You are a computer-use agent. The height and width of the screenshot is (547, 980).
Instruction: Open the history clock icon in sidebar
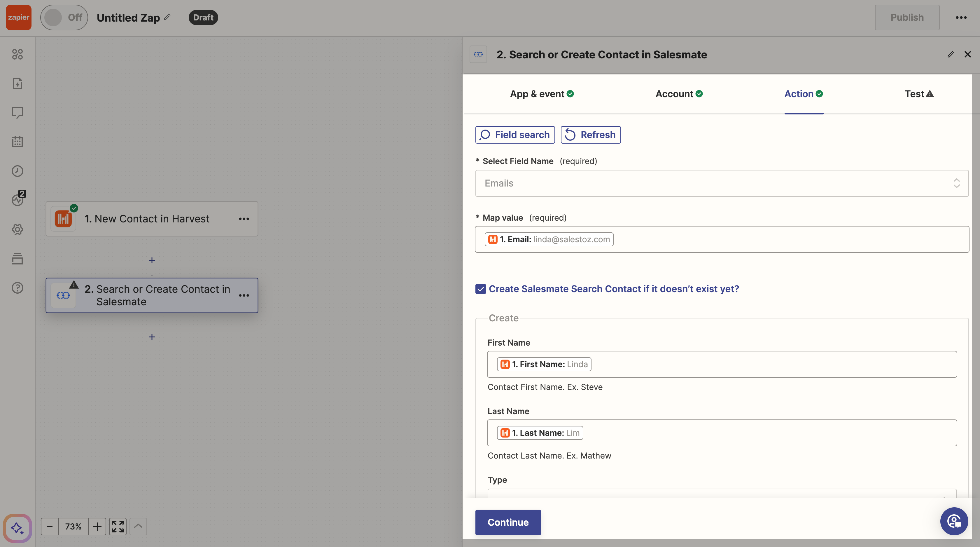(x=17, y=171)
